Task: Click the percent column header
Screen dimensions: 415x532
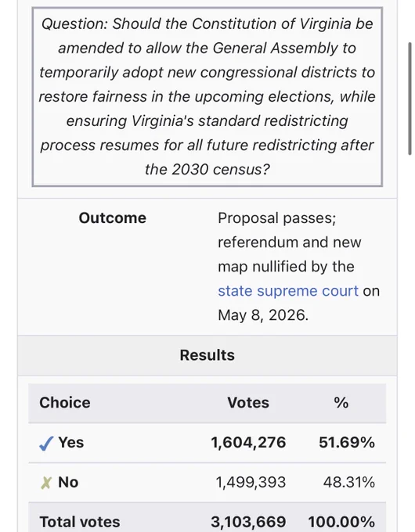Action: pyautogui.click(x=341, y=403)
